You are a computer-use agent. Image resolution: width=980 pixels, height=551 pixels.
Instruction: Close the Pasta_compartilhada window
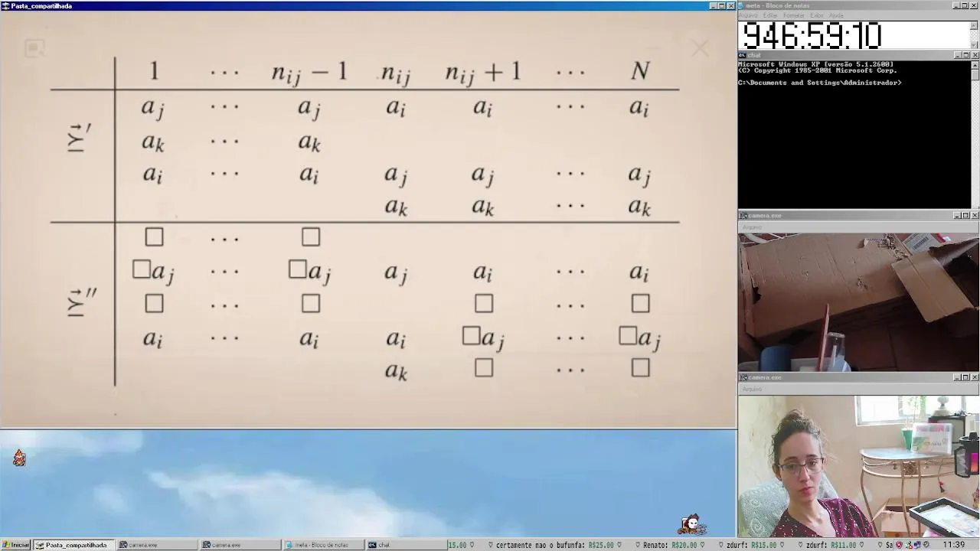[x=730, y=5]
